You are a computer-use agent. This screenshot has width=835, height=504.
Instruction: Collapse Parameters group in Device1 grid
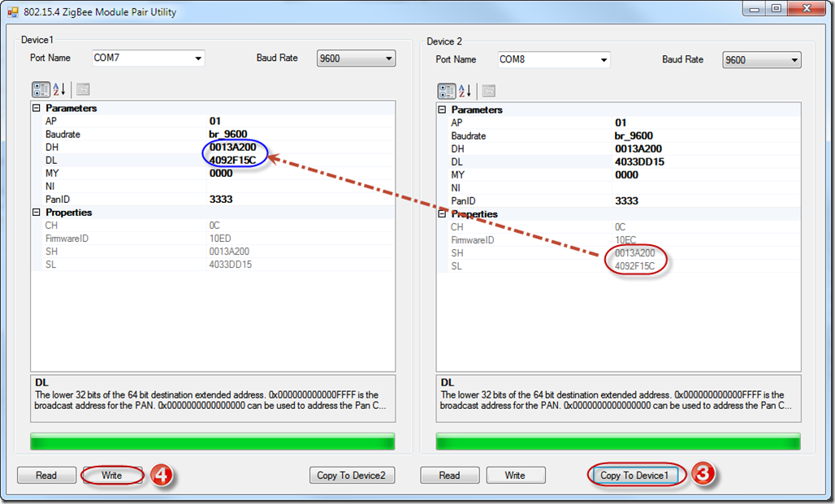37,108
